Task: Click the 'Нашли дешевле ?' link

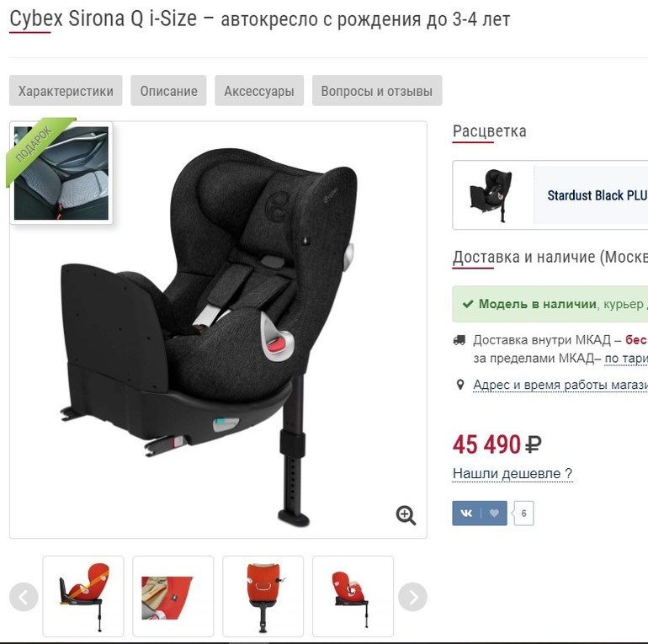Action: pyautogui.click(x=513, y=473)
